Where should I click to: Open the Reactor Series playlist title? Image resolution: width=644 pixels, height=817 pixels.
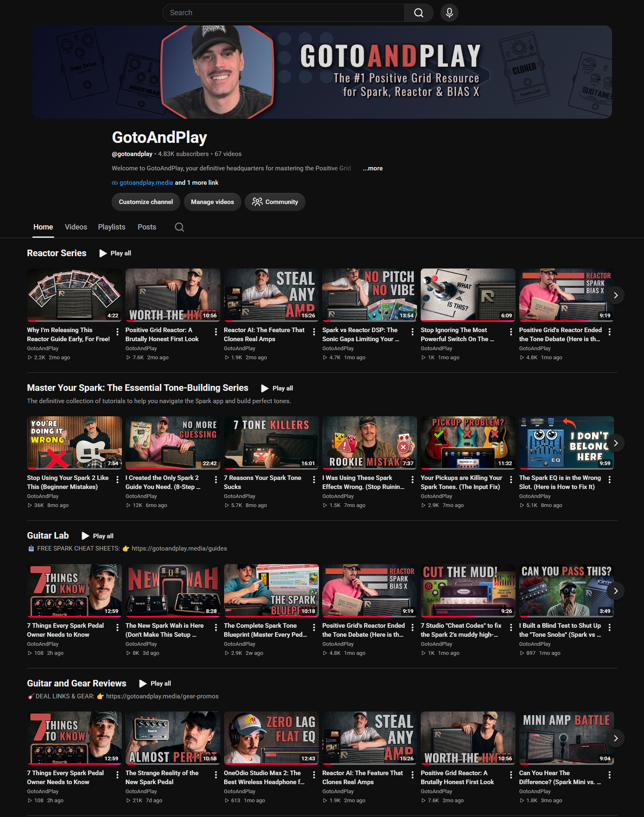coord(57,253)
